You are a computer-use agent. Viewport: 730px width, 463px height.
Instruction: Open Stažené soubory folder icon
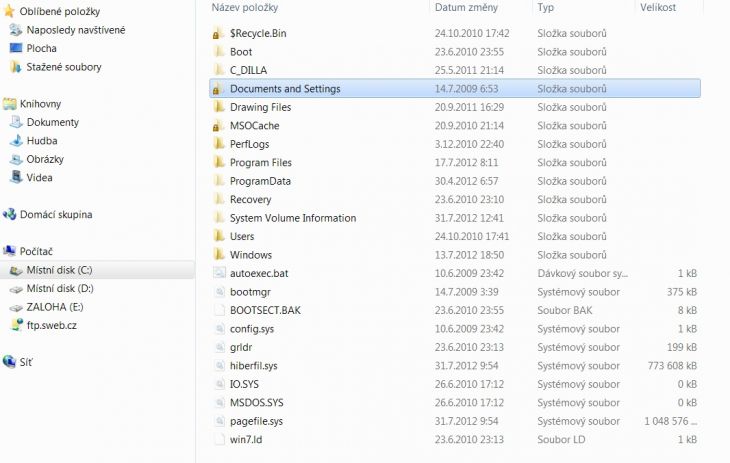[16, 67]
